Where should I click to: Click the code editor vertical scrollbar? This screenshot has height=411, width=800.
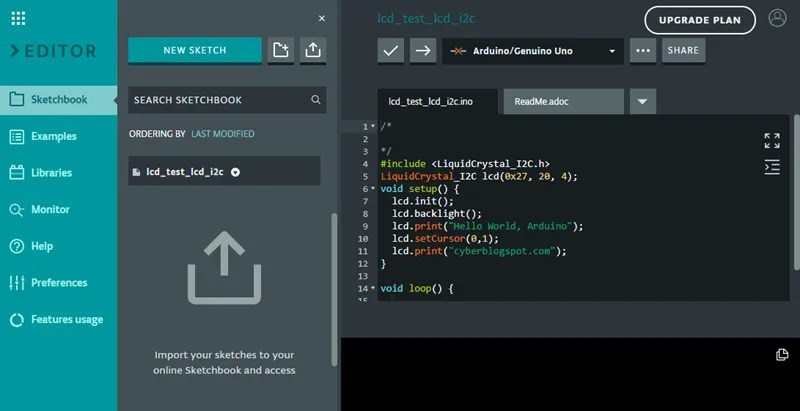coord(797,192)
